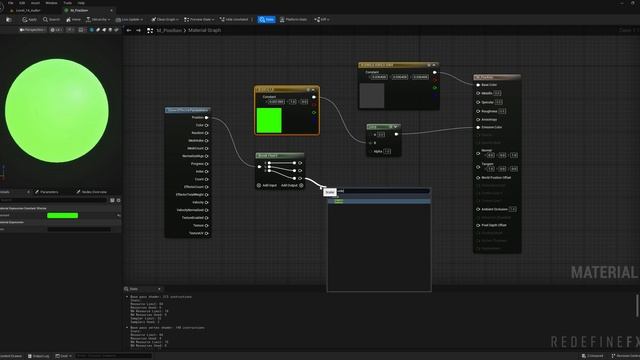Click the Base Color input pin
The image size is (640, 360).
pyautogui.click(x=478, y=85)
